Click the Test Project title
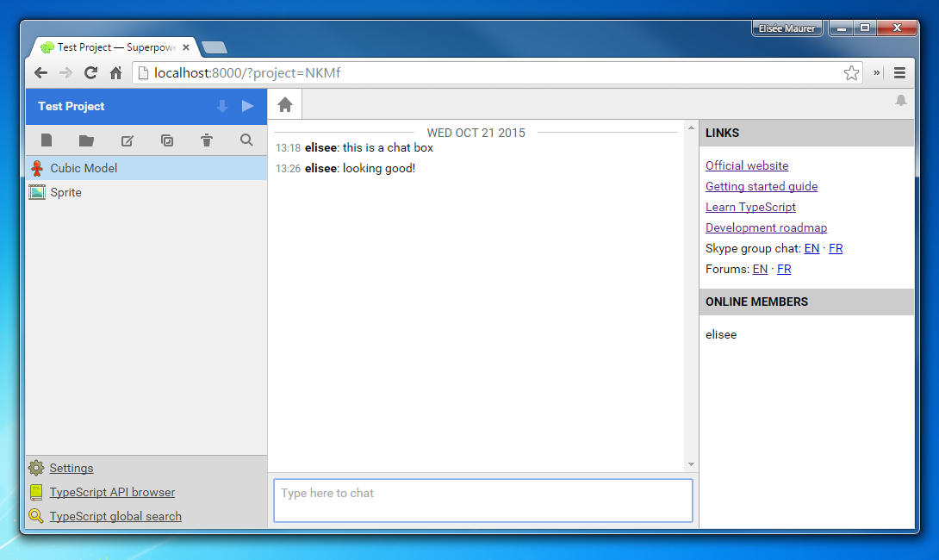Image resolution: width=939 pixels, height=560 pixels. click(72, 106)
